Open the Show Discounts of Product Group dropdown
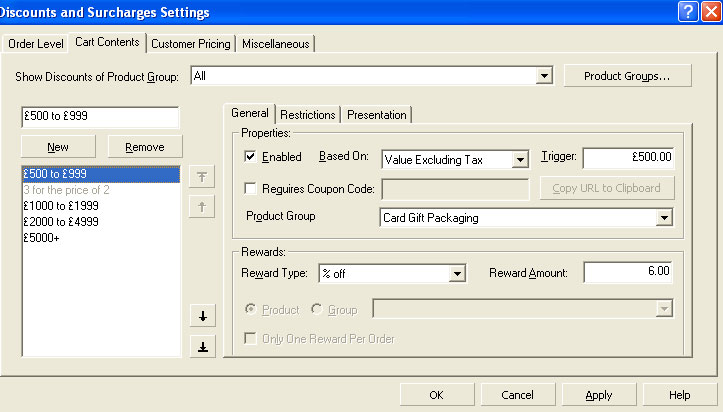This screenshot has width=723, height=412. pos(544,76)
